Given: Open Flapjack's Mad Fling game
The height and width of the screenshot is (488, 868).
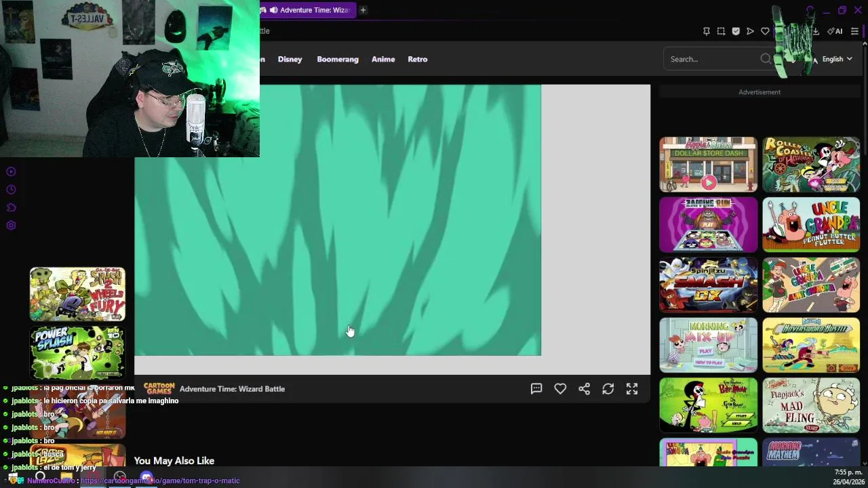Looking at the screenshot, I should (811, 405).
